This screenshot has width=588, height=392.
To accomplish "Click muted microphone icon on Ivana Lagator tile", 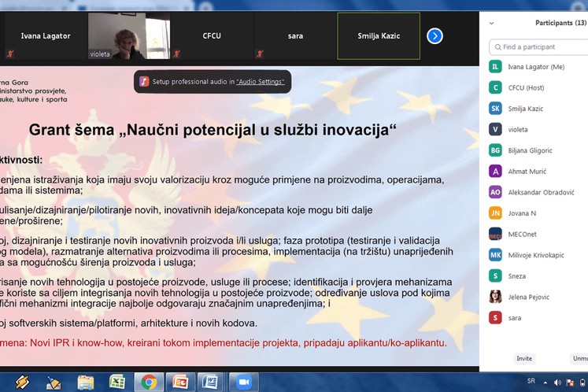I will (x=10, y=54).
